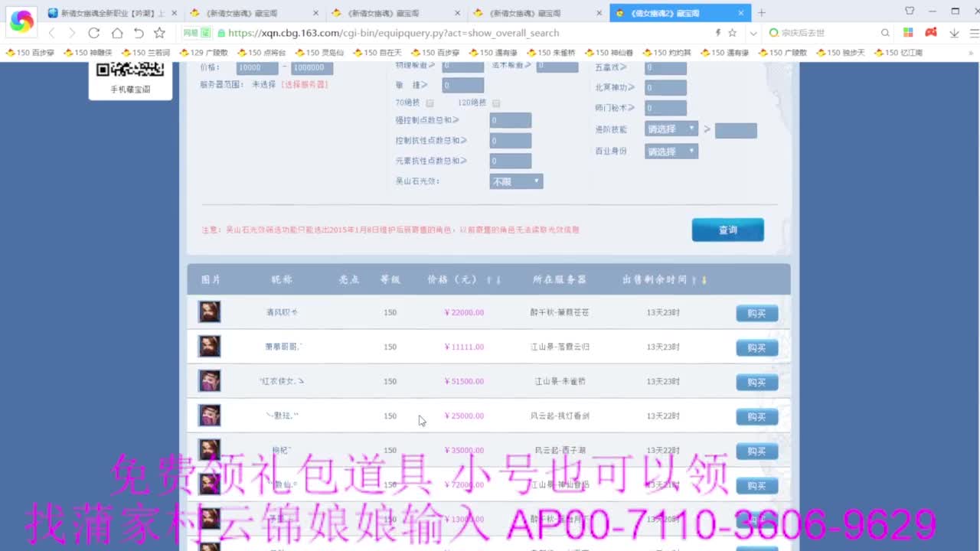The height and width of the screenshot is (551, 980).
Task: Click the skin shirt icon in title bar
Action: point(910,11)
